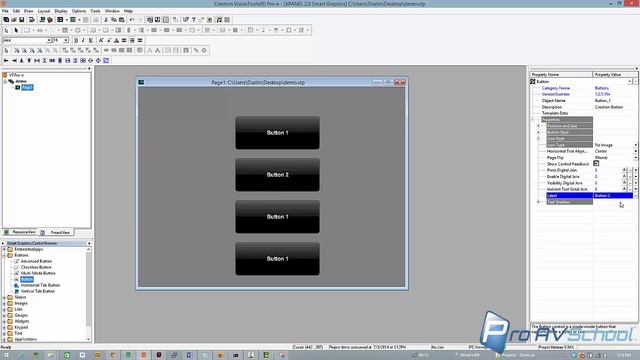This screenshot has height=360, width=640.
Task: Click the Cut scissors icon
Action: [x=106, y=20]
